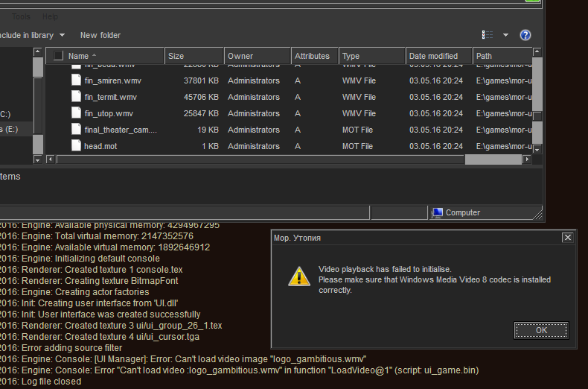Open the Tools menu

21,16
